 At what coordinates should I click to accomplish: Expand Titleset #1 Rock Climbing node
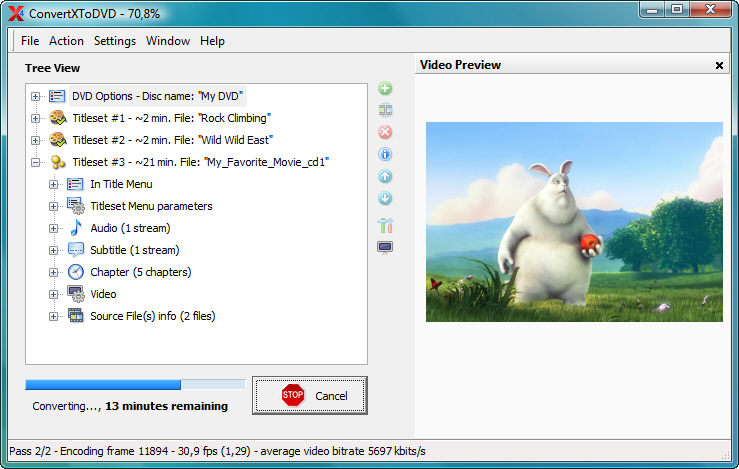click(x=36, y=118)
